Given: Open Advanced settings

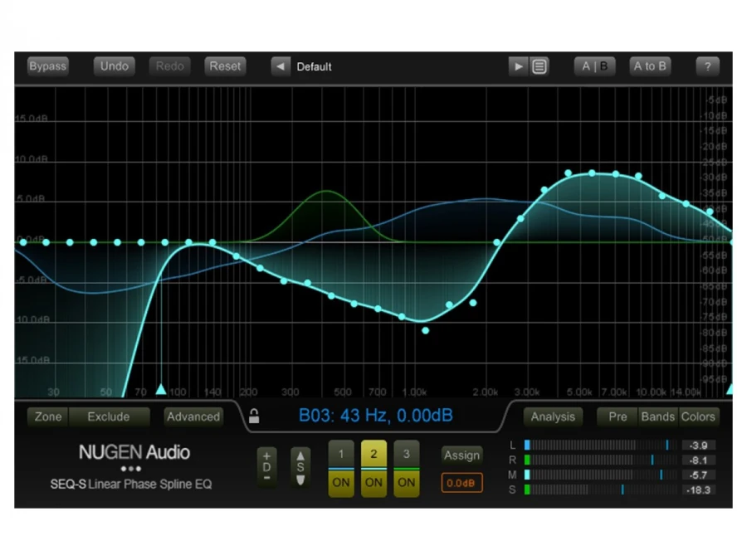Looking at the screenshot, I should click(193, 416).
